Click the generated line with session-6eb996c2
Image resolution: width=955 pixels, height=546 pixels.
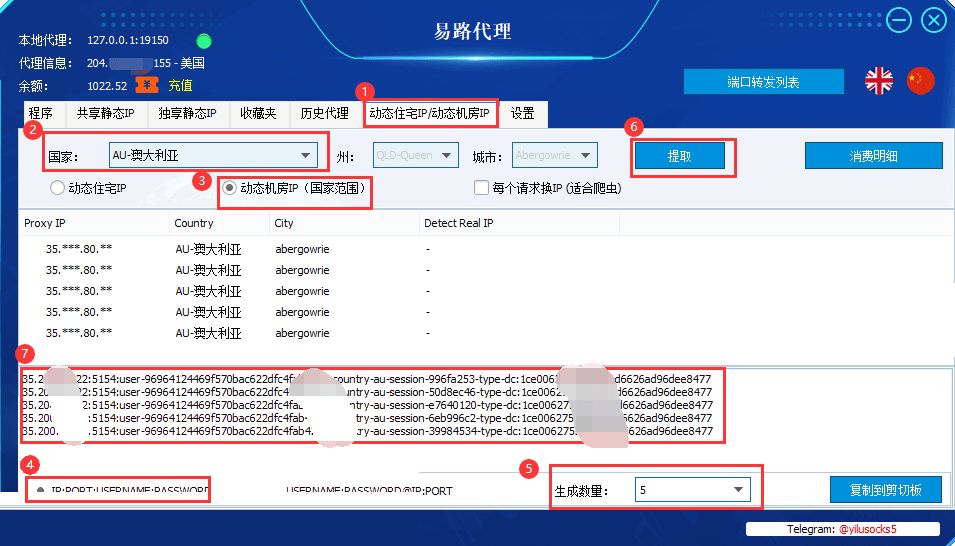pos(367,418)
